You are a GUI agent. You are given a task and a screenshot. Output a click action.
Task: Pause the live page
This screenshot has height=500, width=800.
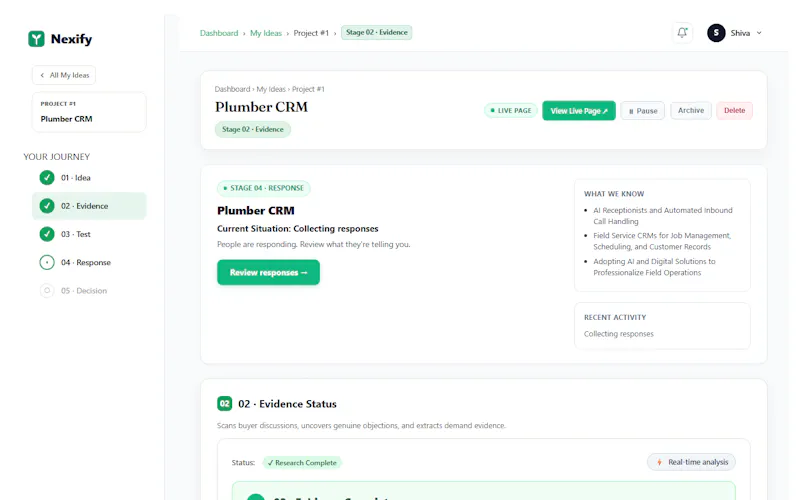click(x=642, y=111)
